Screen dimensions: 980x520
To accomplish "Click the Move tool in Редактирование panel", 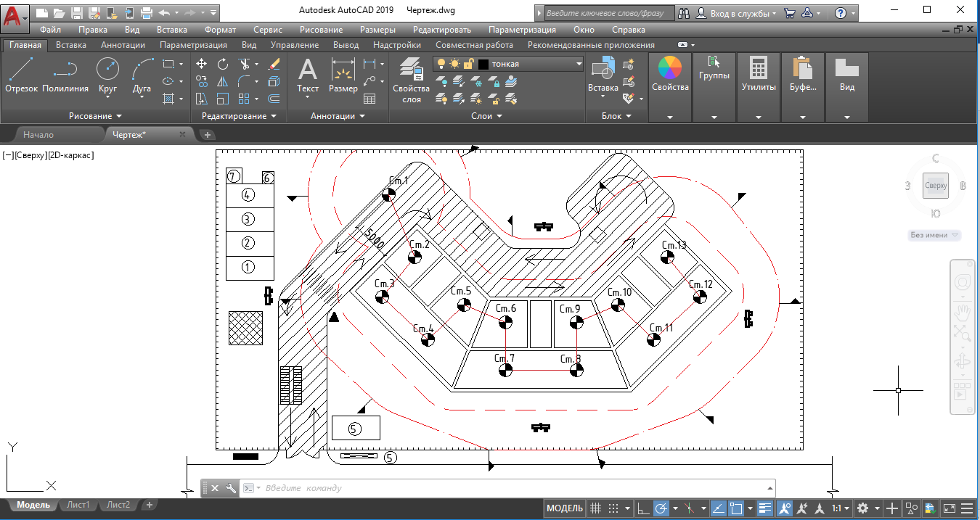I will pos(202,64).
